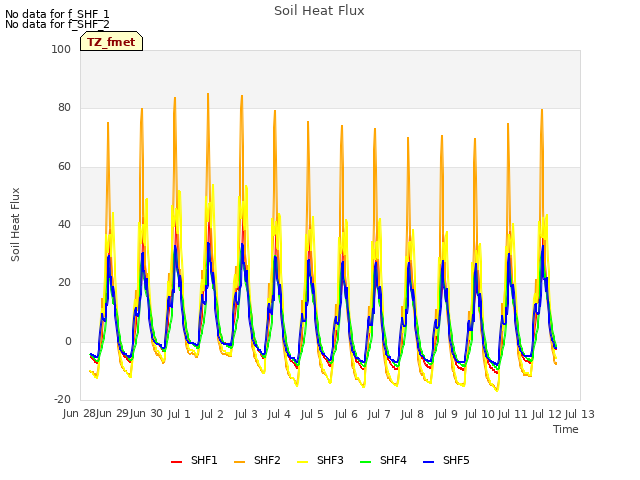Click the orange SHF2 legend swatch
This screenshot has width=640, height=480.
(240, 462)
